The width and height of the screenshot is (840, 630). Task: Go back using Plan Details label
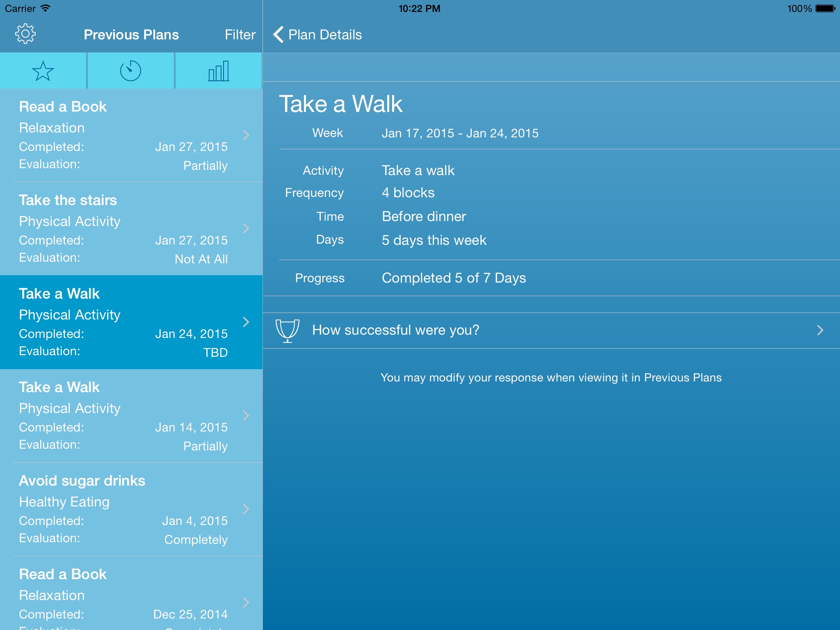pyautogui.click(x=325, y=35)
